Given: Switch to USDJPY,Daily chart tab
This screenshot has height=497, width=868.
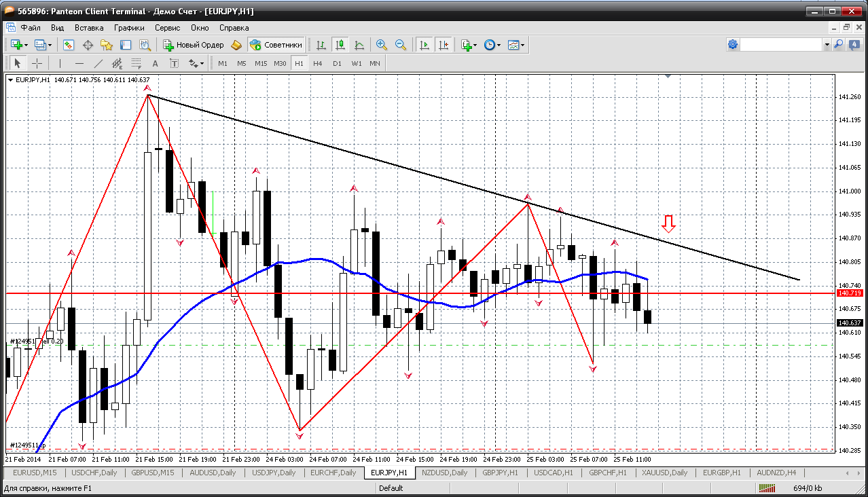Looking at the screenshot, I should pos(274,473).
